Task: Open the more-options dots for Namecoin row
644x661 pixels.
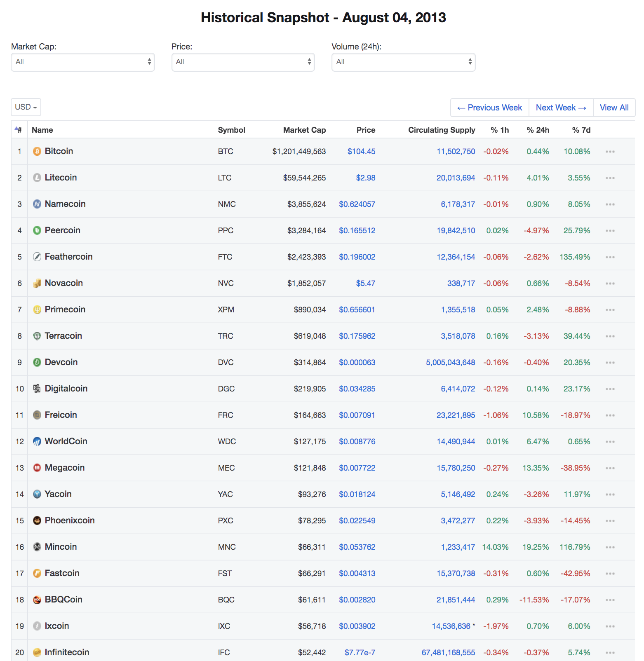Action: pos(610,204)
